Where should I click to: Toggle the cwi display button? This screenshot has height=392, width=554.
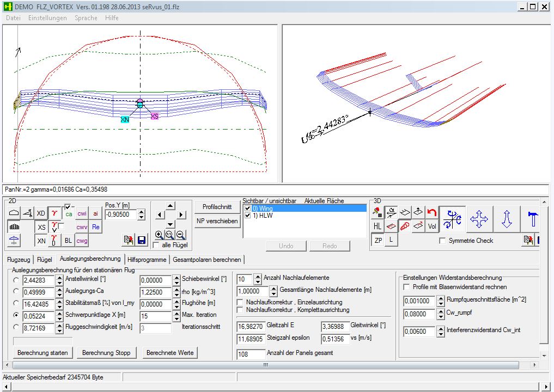tap(82, 213)
